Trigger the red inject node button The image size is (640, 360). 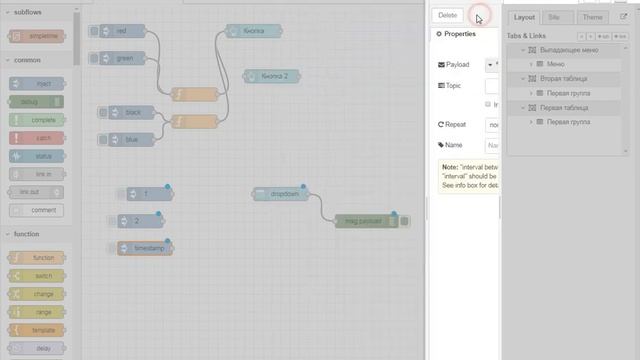coord(94,31)
